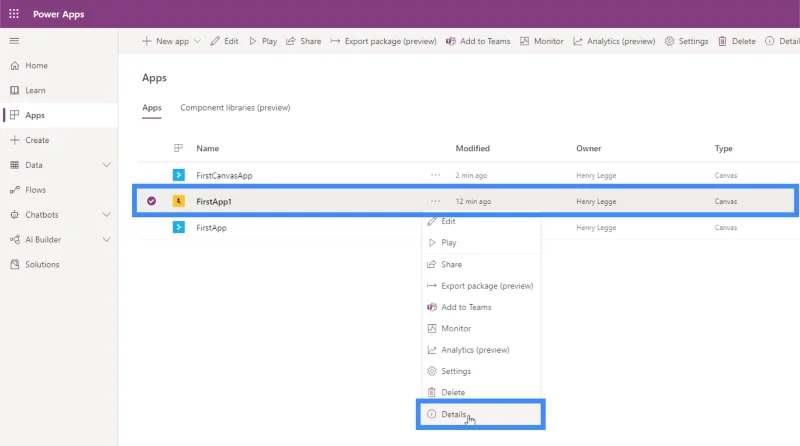The height and width of the screenshot is (446, 800).
Task: Click the FirstCanvasApp blue app icon
Action: tap(179, 175)
